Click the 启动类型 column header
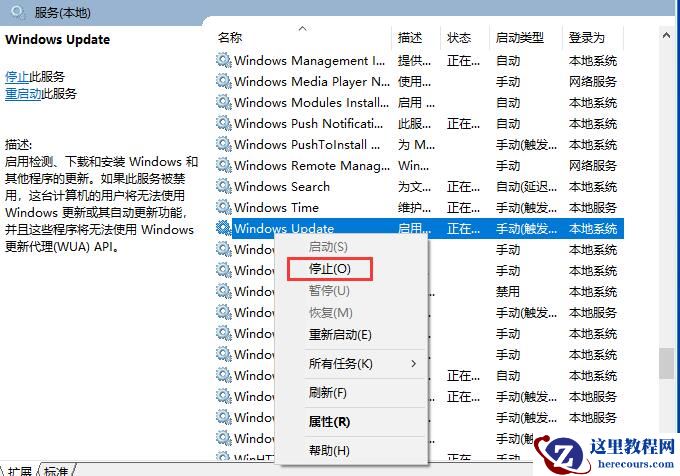The height and width of the screenshot is (476, 680). click(x=520, y=38)
